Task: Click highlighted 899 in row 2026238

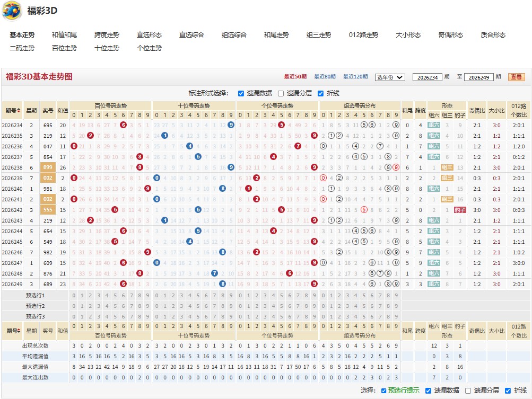Action: [48, 167]
